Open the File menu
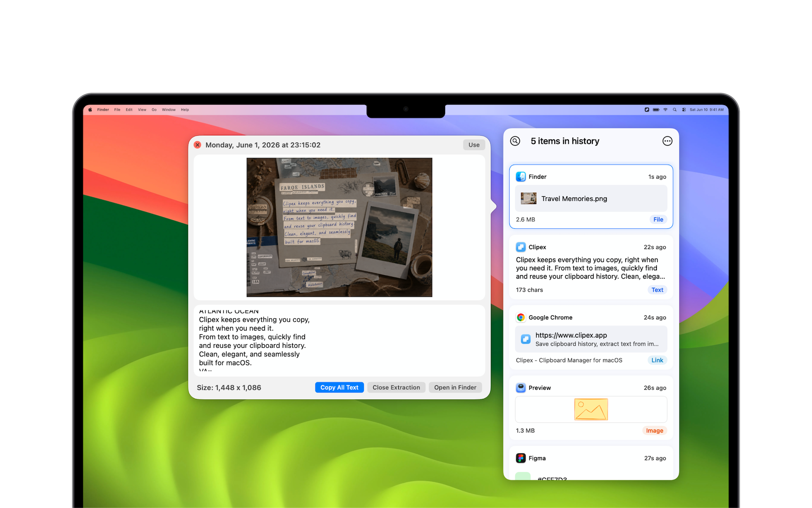 pyautogui.click(x=117, y=110)
